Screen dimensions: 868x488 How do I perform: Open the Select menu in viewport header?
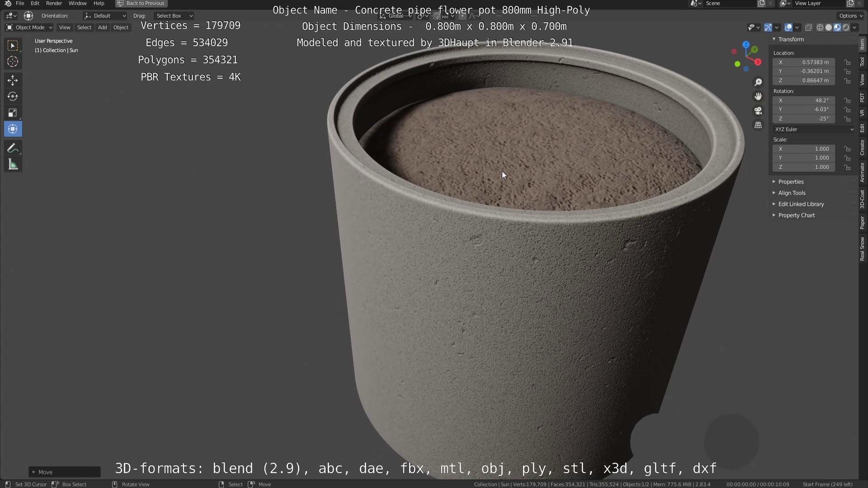point(84,28)
